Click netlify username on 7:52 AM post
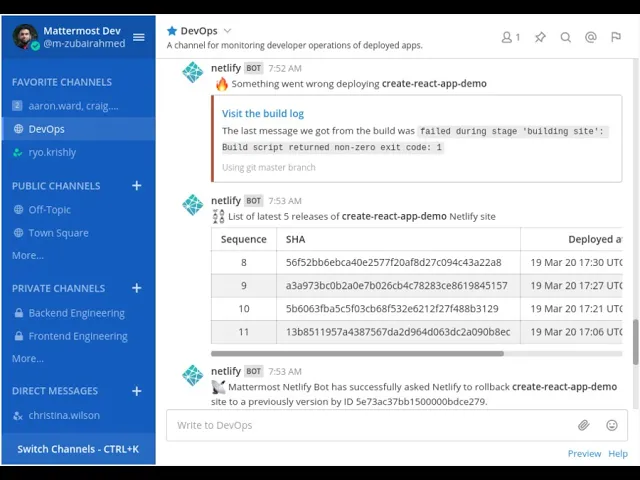This screenshot has width=640, height=480. [226, 68]
